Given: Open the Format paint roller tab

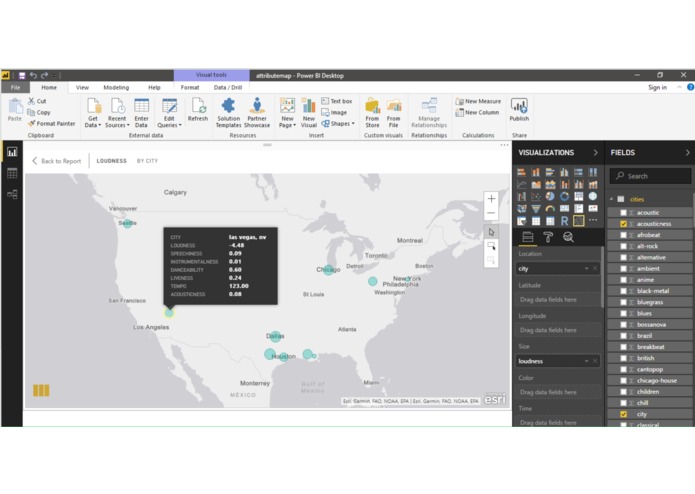Looking at the screenshot, I should click(548, 237).
